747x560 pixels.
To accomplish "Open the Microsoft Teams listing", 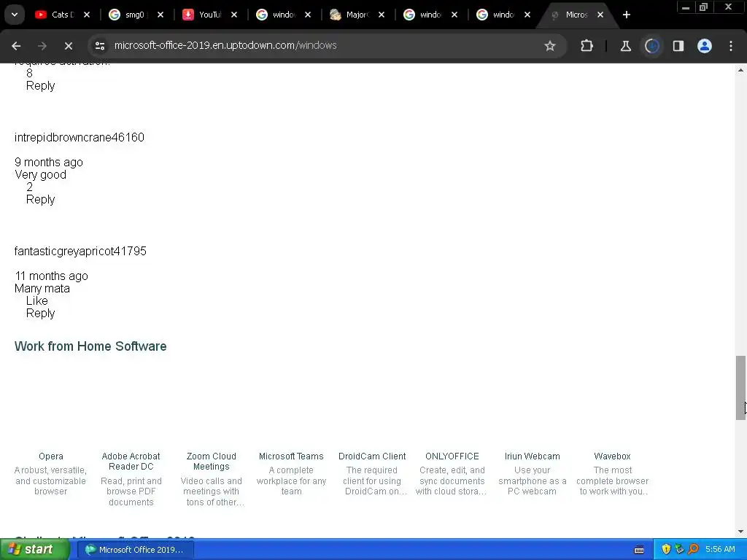I will pos(291,456).
